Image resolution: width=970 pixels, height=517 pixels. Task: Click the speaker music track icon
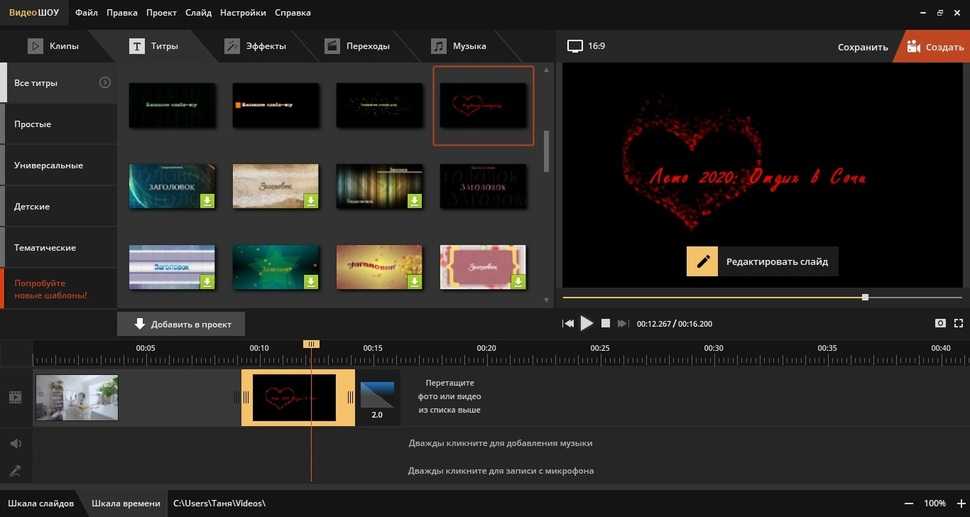[x=15, y=443]
